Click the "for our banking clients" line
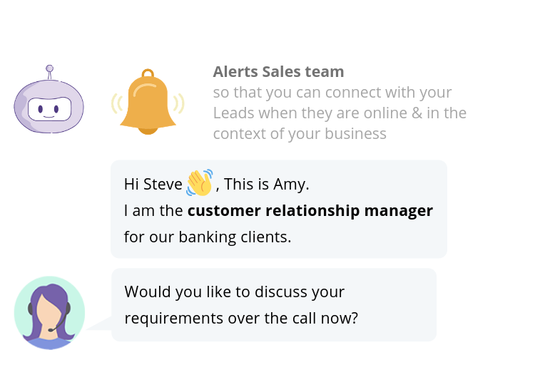The height and width of the screenshot is (392, 535). (207, 237)
